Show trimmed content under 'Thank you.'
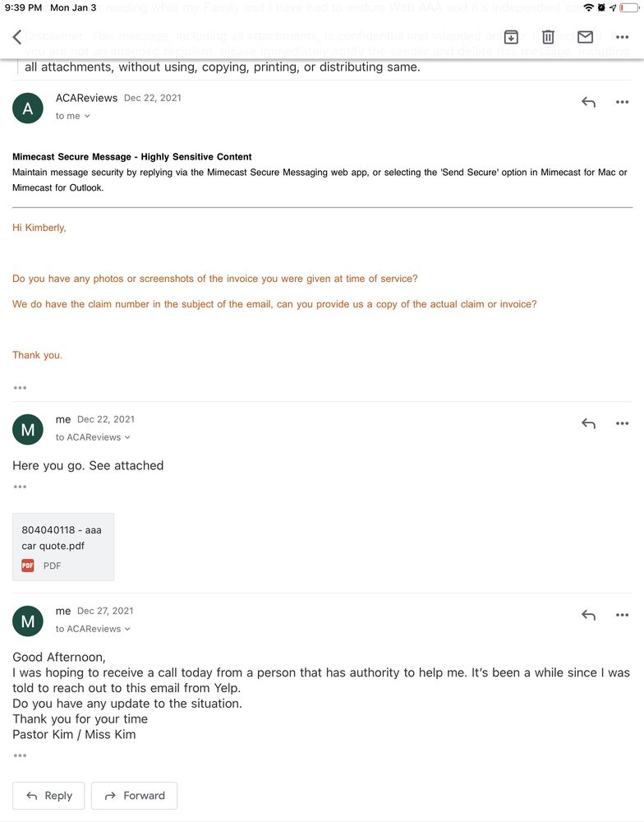 tap(20, 388)
